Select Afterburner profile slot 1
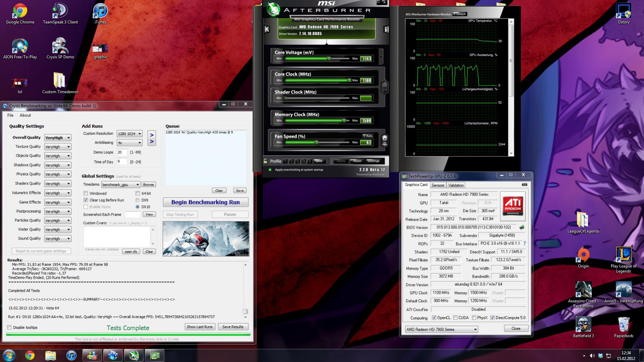Screen dimensions: 644x362 (x=285, y=161)
